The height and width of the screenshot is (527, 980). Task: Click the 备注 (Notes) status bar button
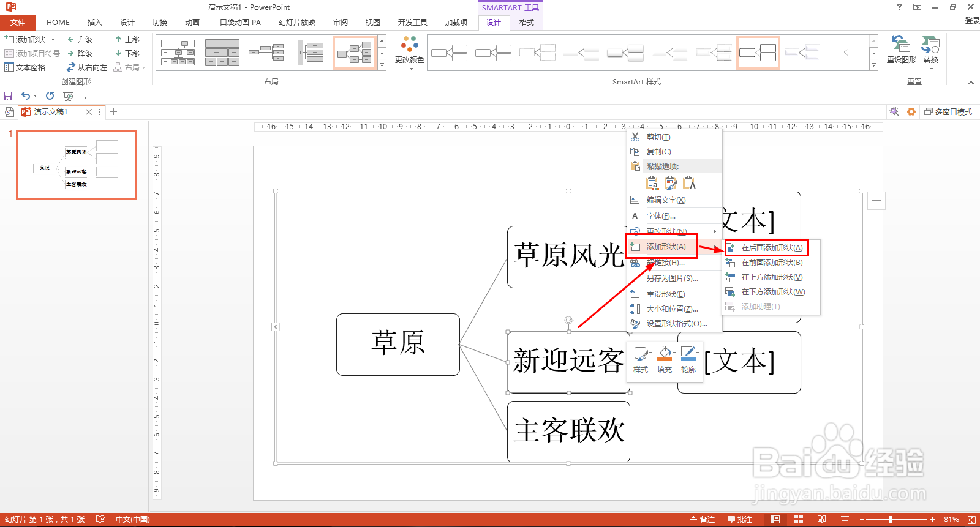(x=703, y=520)
